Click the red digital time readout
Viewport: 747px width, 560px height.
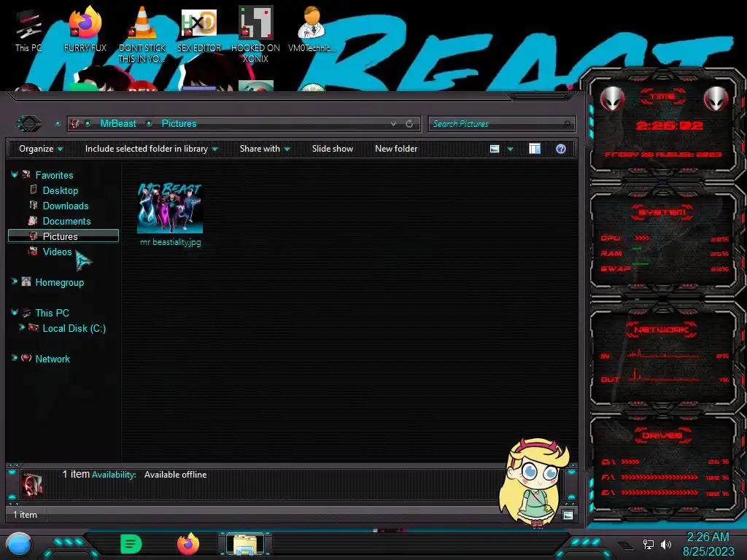[x=669, y=126]
